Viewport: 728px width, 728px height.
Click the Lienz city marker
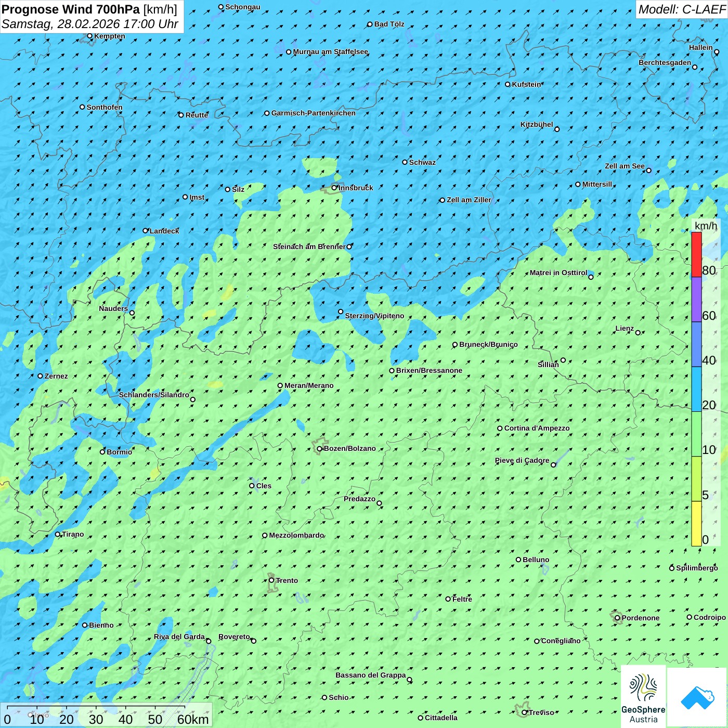[x=638, y=332]
